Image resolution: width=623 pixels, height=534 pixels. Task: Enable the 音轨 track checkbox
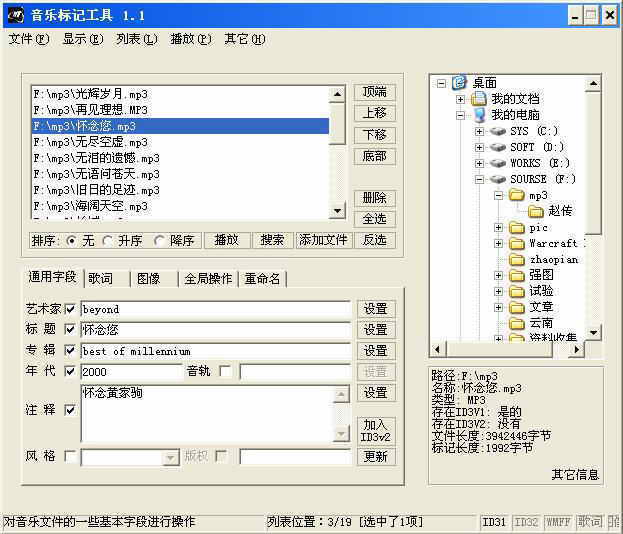point(225,372)
